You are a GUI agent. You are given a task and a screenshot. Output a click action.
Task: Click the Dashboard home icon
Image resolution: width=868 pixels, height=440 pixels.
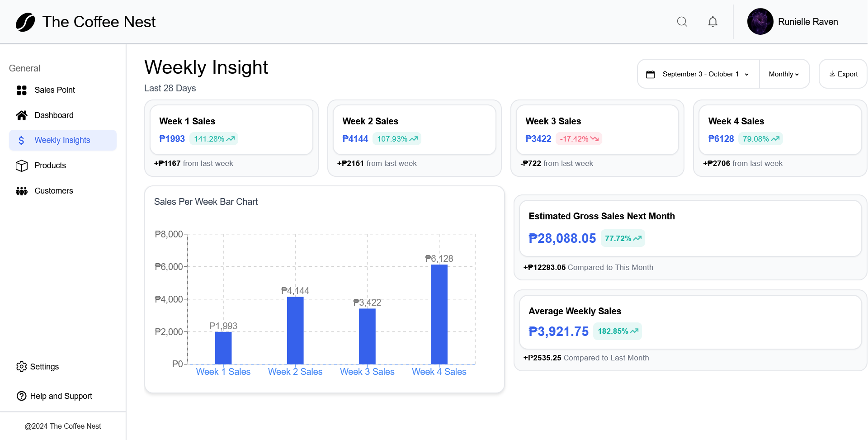(x=21, y=115)
